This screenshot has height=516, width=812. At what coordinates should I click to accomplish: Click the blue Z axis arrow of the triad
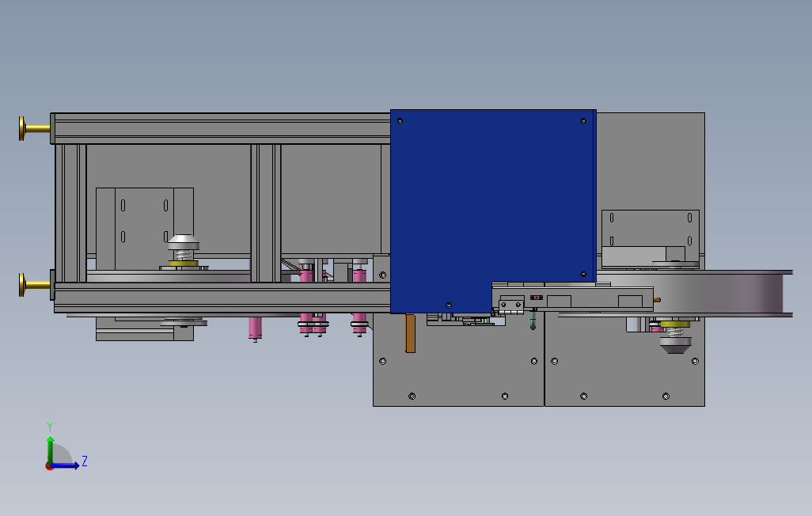click(x=66, y=465)
